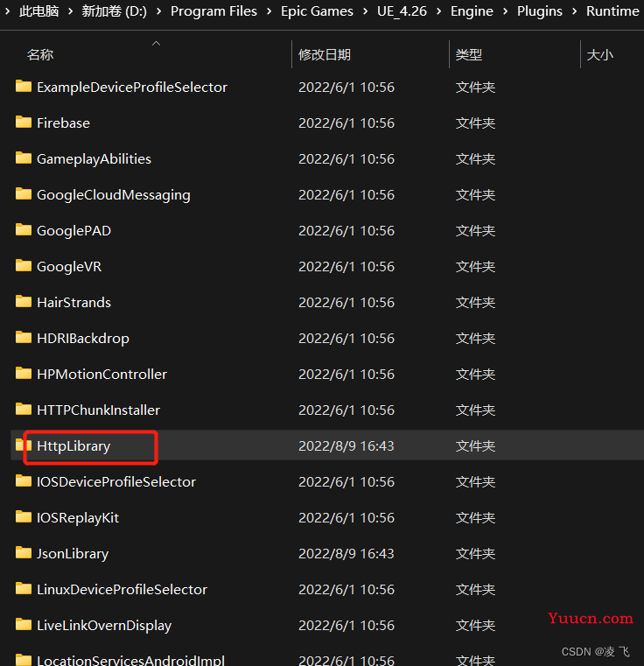Sort by the 名称 column header
Screen dimensions: 644x666
(x=40, y=55)
